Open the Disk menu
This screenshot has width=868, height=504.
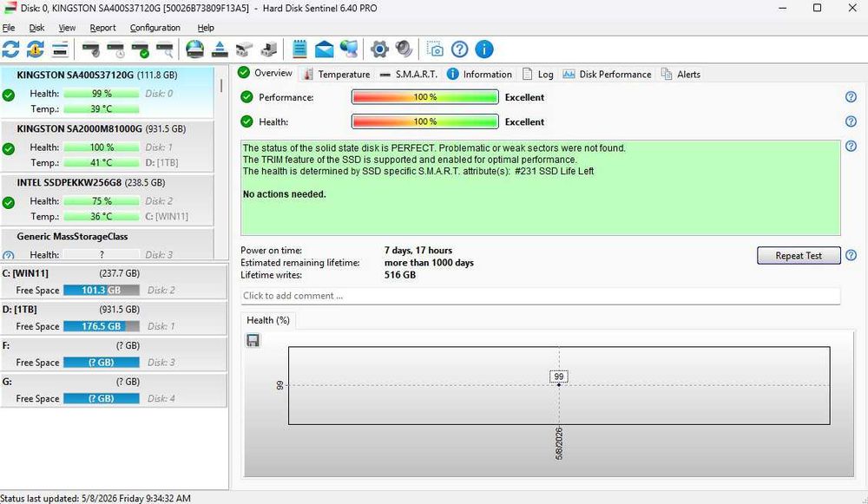[x=36, y=28]
